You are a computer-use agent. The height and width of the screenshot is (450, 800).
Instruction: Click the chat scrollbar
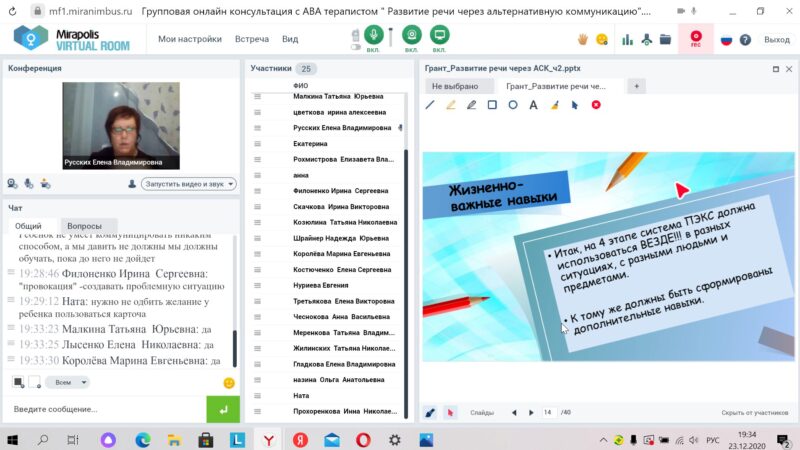pos(235,348)
